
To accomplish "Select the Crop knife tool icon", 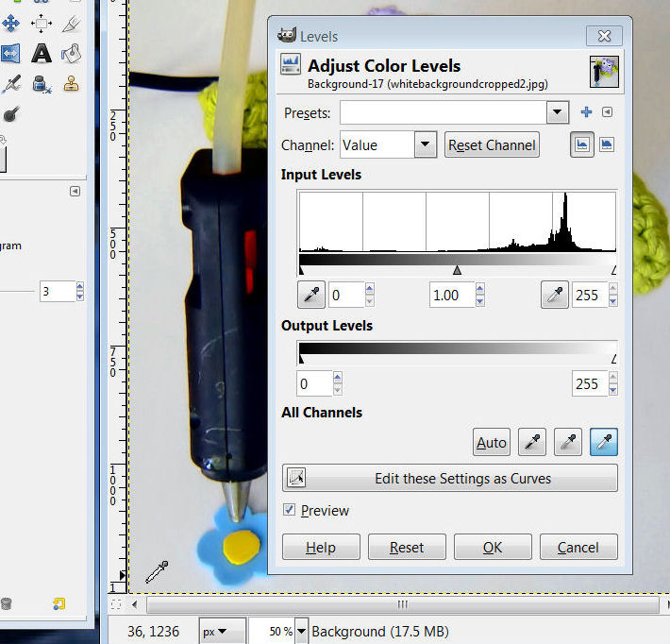I will (71, 24).
